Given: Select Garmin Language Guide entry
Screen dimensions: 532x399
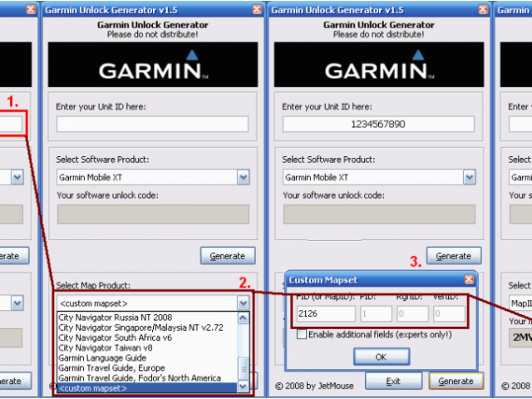Looking at the screenshot, I should coord(102,358).
